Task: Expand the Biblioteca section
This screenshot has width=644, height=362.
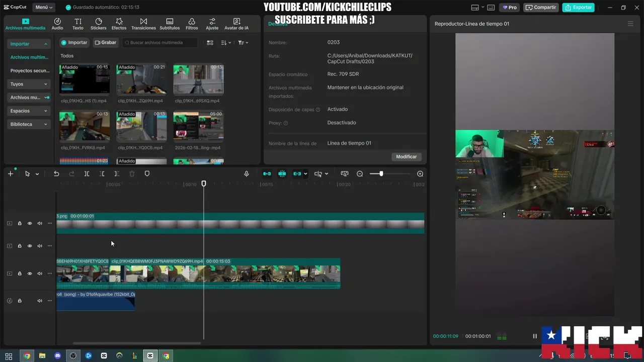Action: (x=29, y=124)
